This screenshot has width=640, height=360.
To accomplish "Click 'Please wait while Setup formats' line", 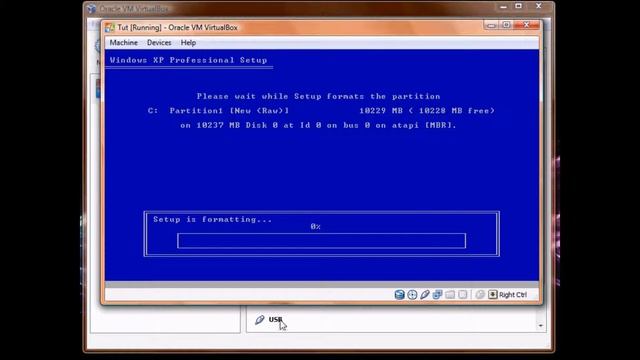I will point(318,96).
